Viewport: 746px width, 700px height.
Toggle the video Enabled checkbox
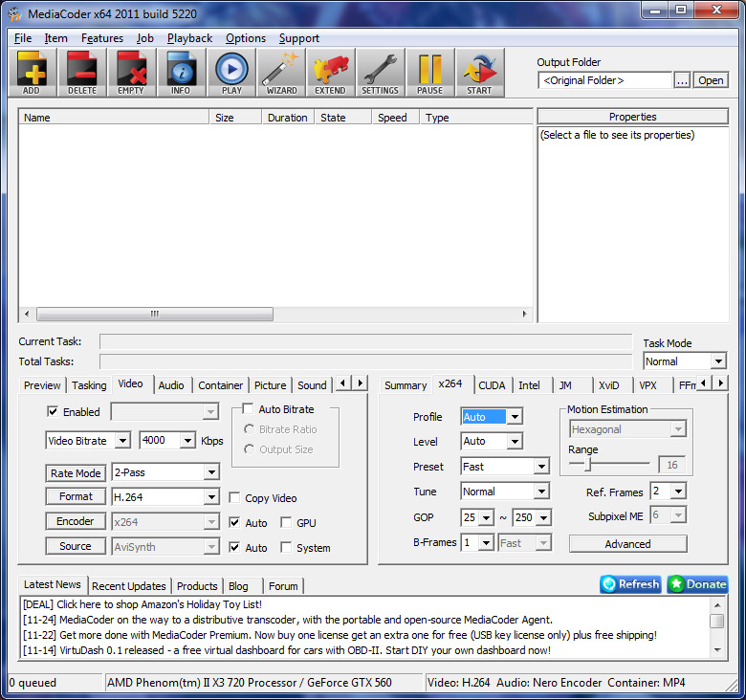click(53, 411)
